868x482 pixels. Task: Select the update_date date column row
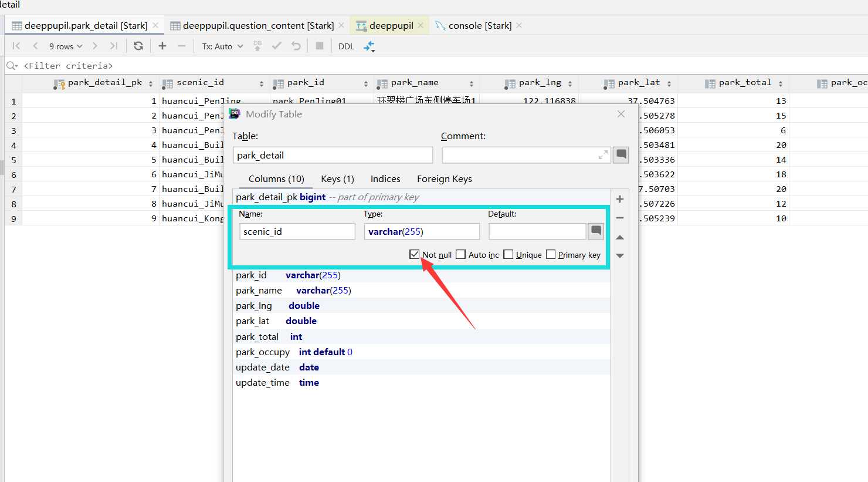421,367
